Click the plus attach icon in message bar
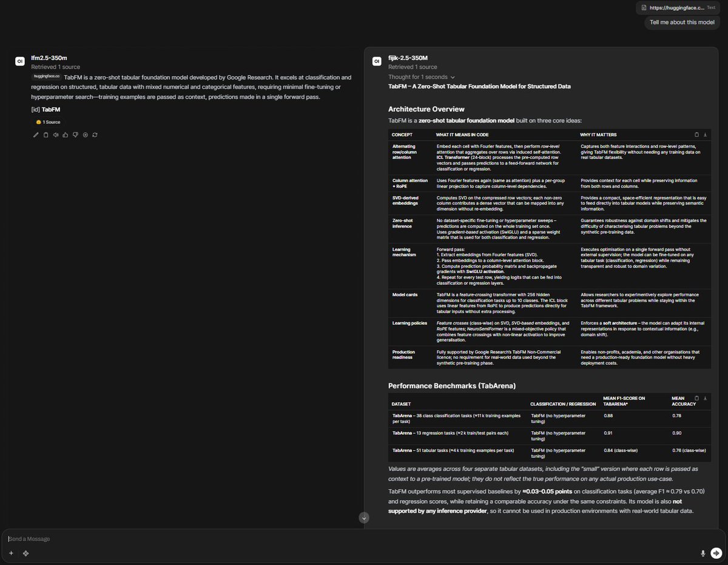Viewport: 728px width, 565px height. pyautogui.click(x=11, y=553)
